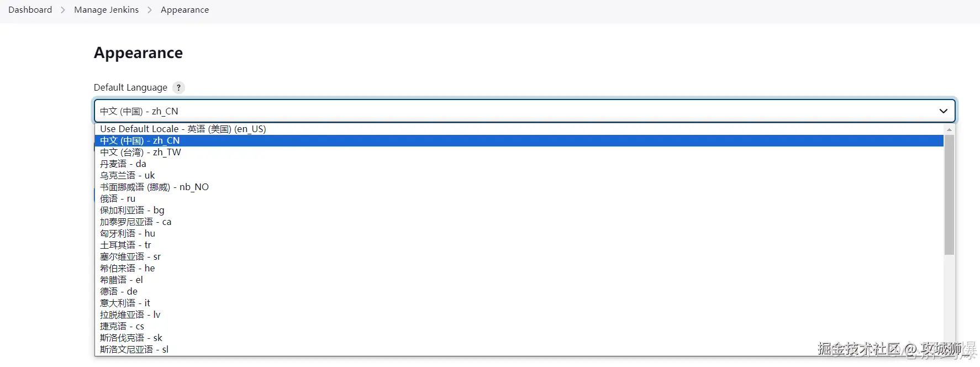Pick the it language option

tap(125, 303)
